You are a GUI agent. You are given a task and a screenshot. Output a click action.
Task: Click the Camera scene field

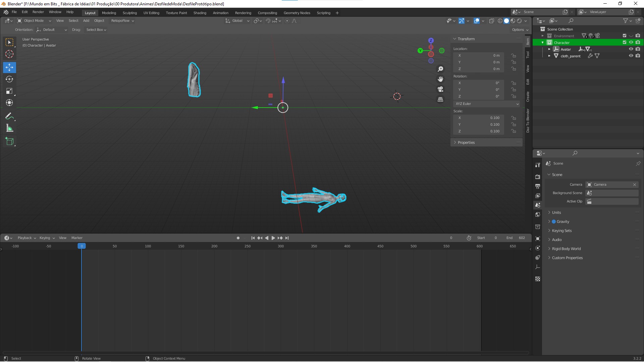(x=612, y=185)
